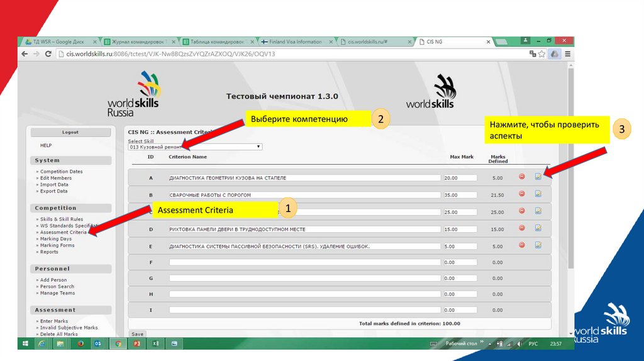644x361 pixels.
Task: Launch Internet Explorer from the taskbar
Action: [42, 344]
